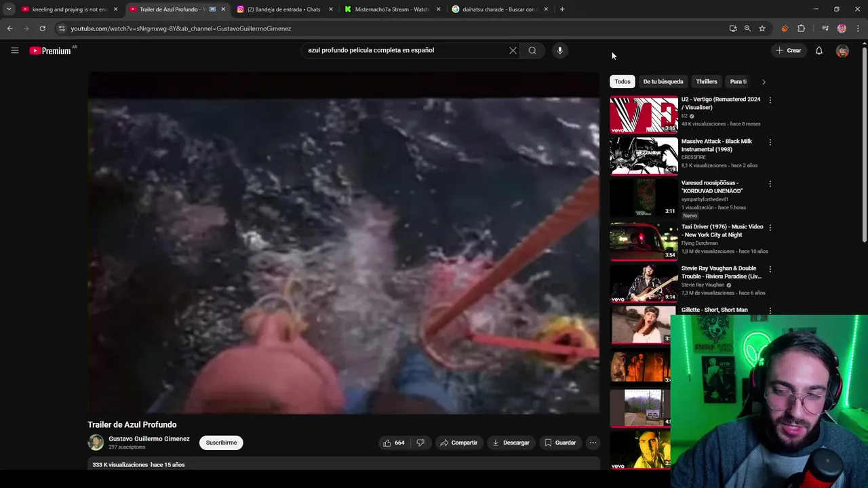Go back in the browser
This screenshot has height=488, width=868.
pos(9,28)
